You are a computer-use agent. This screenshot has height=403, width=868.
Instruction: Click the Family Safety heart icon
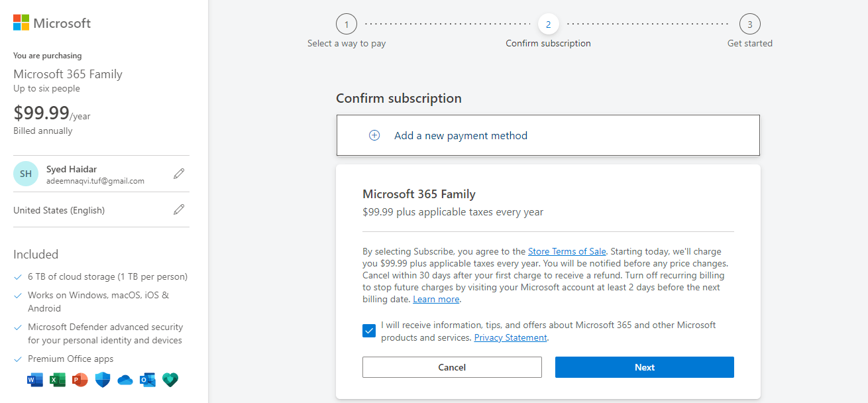tap(170, 379)
